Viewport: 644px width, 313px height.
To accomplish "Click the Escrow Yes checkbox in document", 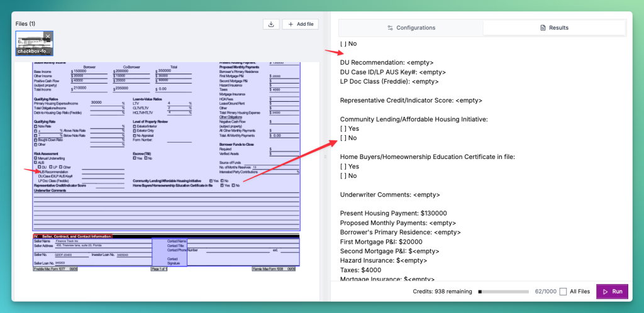I will coord(135,158).
